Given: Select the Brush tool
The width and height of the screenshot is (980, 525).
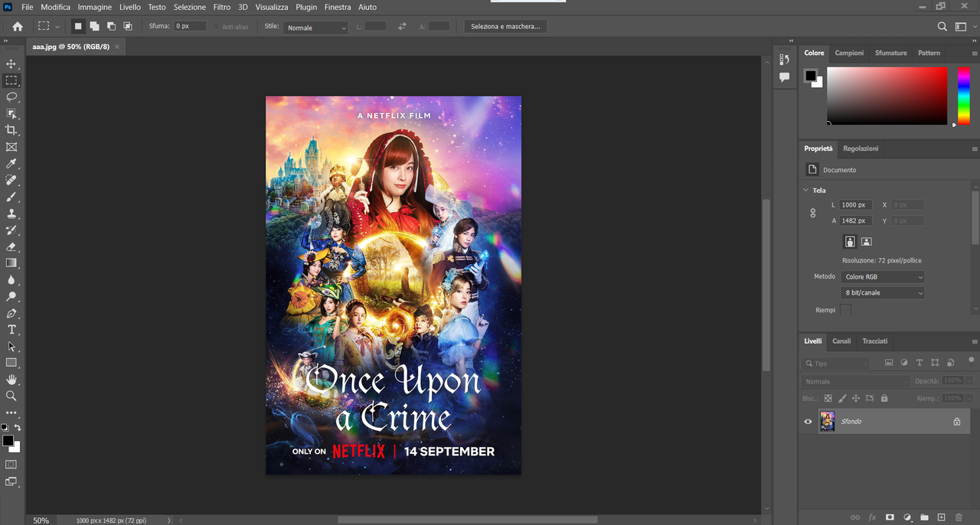Looking at the screenshot, I should coord(11,197).
